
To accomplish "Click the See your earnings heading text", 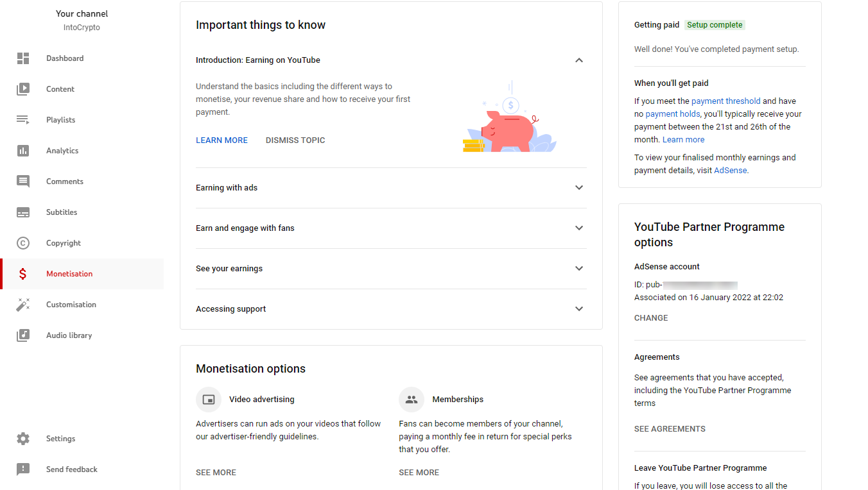I will [229, 269].
